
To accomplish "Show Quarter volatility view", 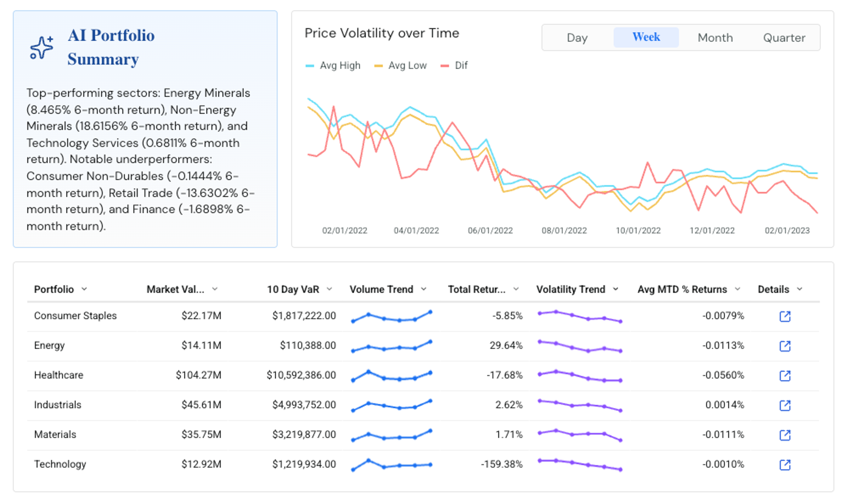I will (784, 37).
